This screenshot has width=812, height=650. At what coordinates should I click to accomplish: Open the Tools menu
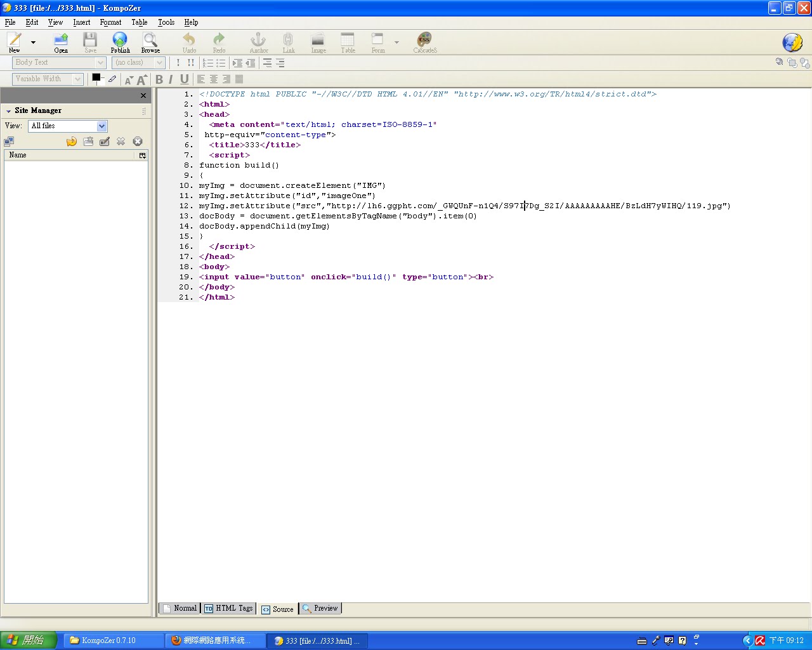166,22
